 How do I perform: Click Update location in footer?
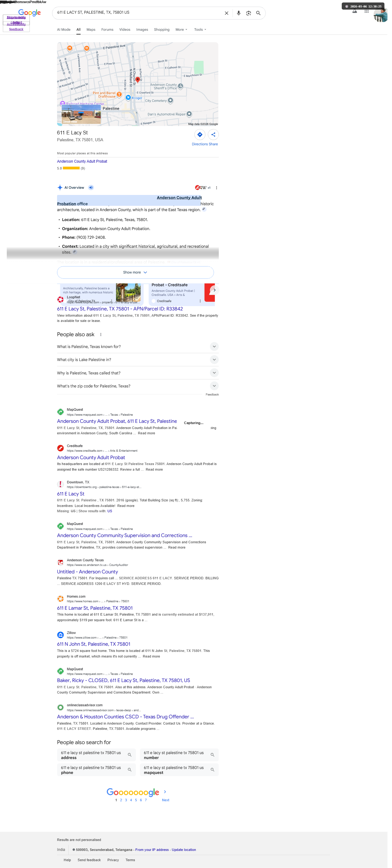click(184, 850)
